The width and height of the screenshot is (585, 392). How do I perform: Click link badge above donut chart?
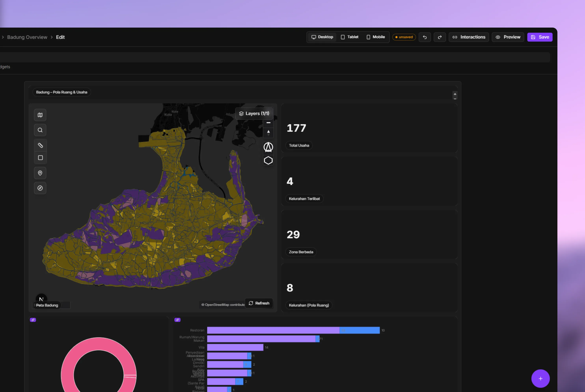33,320
